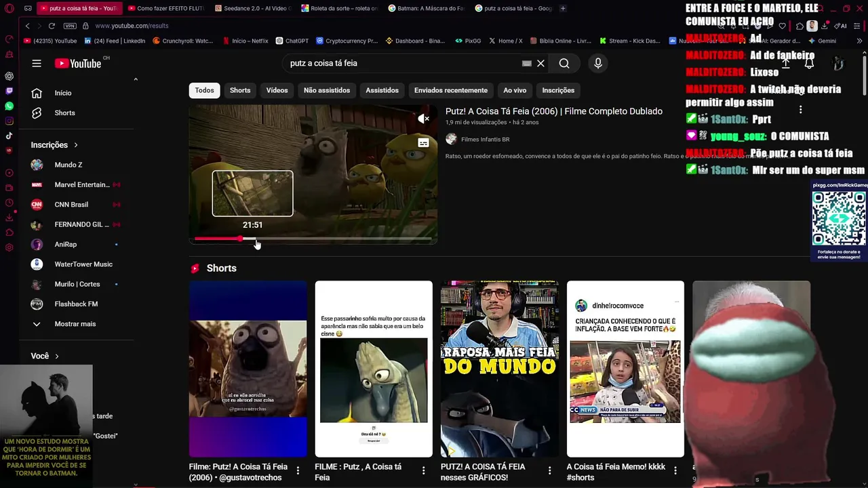Screen dimensions: 868x488
Task: Open the sidebar downloads icon
Action: 9,218
